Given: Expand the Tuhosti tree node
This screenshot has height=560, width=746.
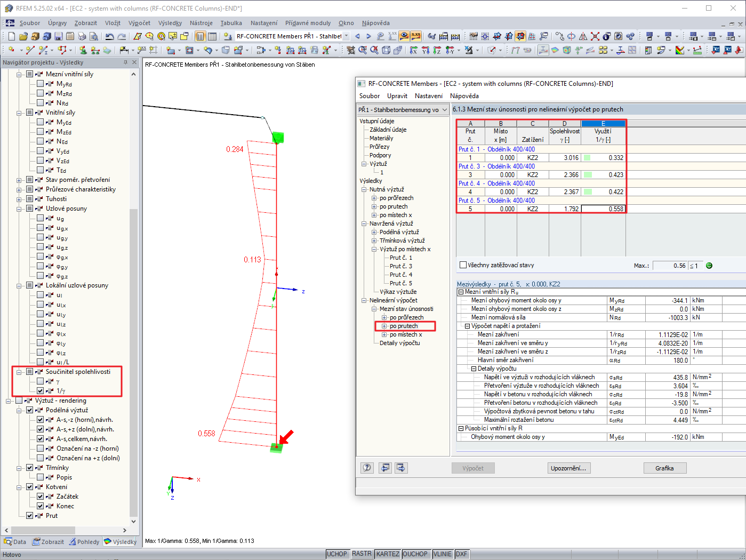Looking at the screenshot, I should tap(19, 199).
